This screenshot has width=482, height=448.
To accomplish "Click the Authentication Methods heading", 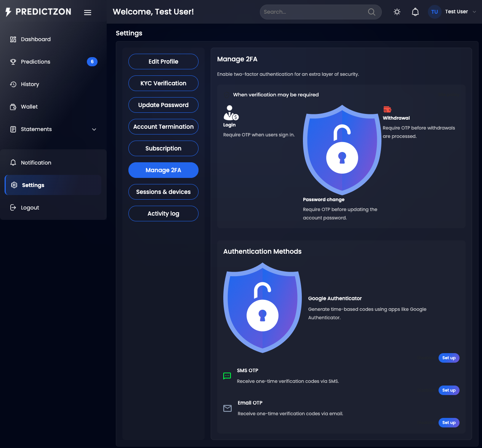I will tap(262, 251).
